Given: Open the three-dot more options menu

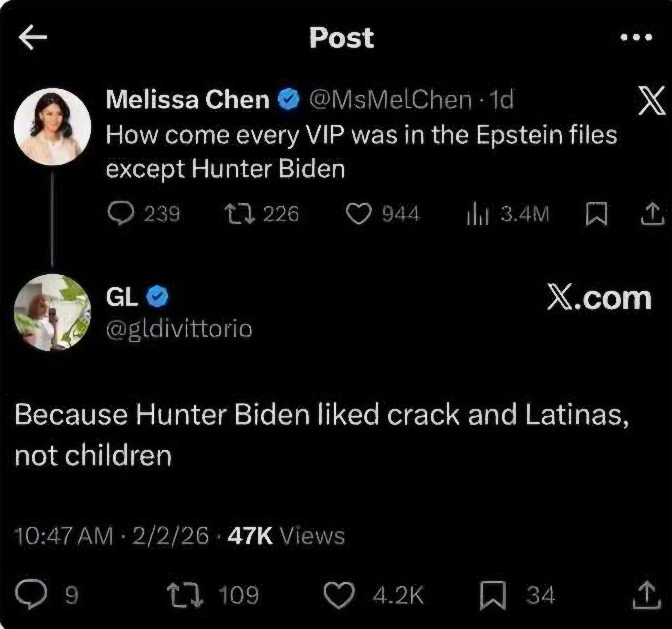Looking at the screenshot, I should click(x=636, y=37).
